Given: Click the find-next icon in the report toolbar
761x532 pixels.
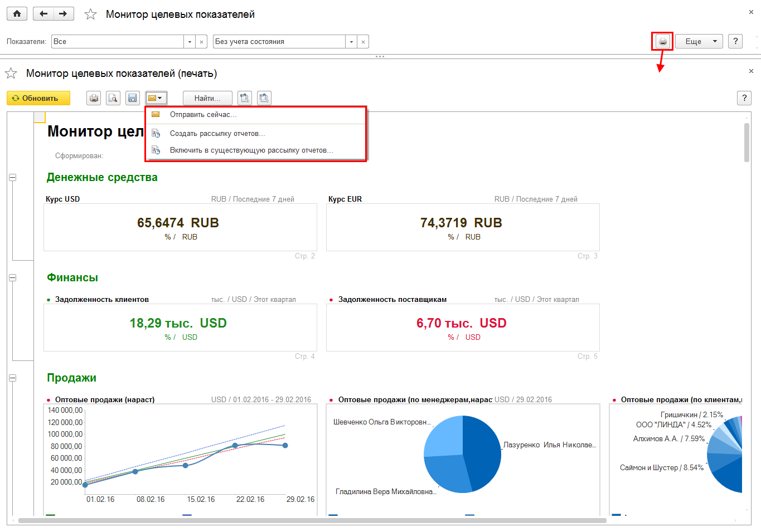Looking at the screenshot, I should (x=264, y=98).
